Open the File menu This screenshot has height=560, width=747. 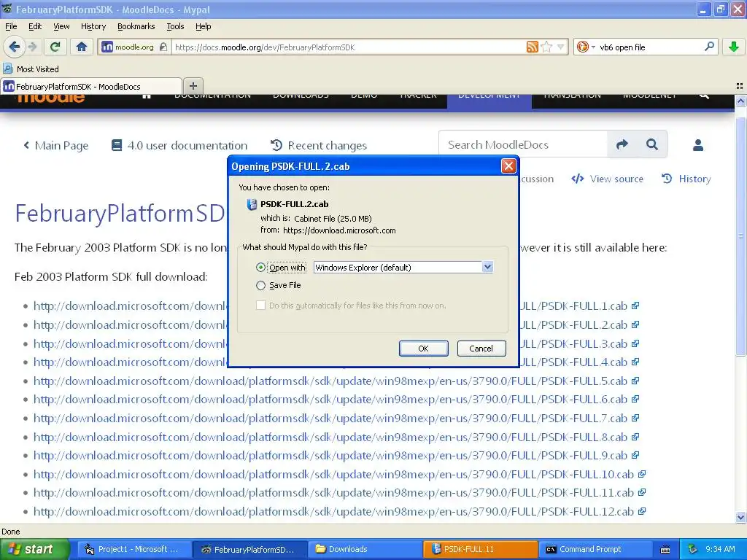click(11, 26)
